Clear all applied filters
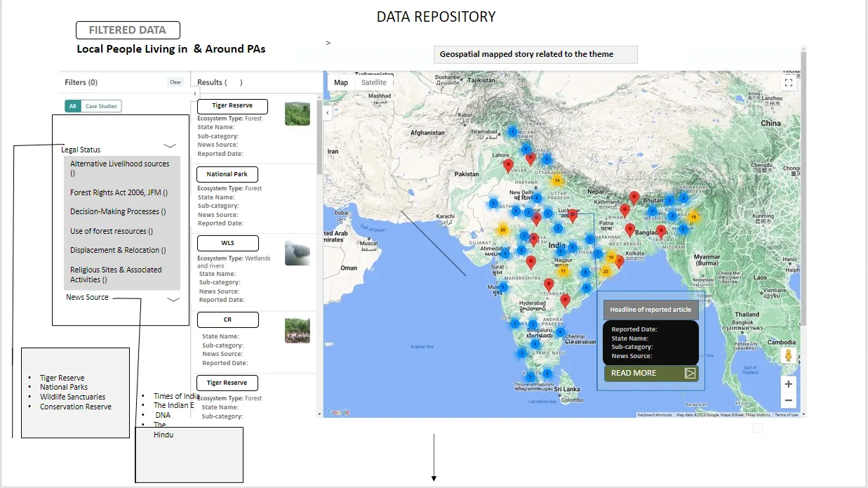 tap(175, 82)
